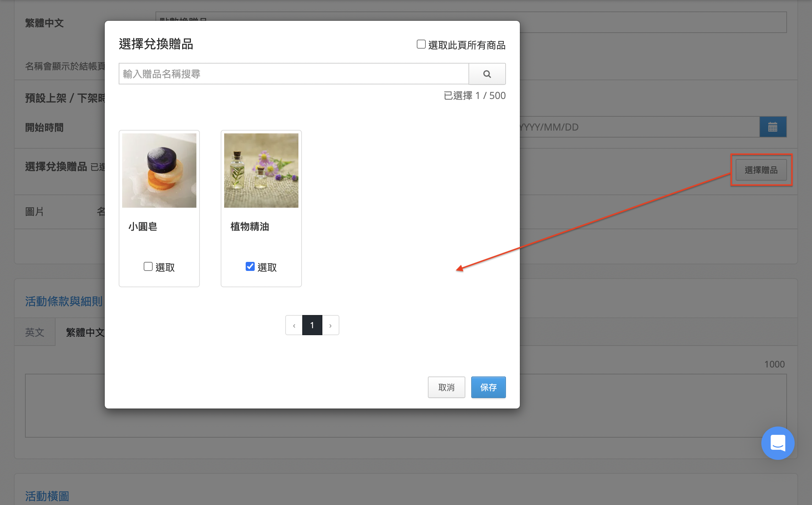Viewport: 812px width, 505px height.
Task: Click the 繁體中文 name input field
Action: point(471,23)
